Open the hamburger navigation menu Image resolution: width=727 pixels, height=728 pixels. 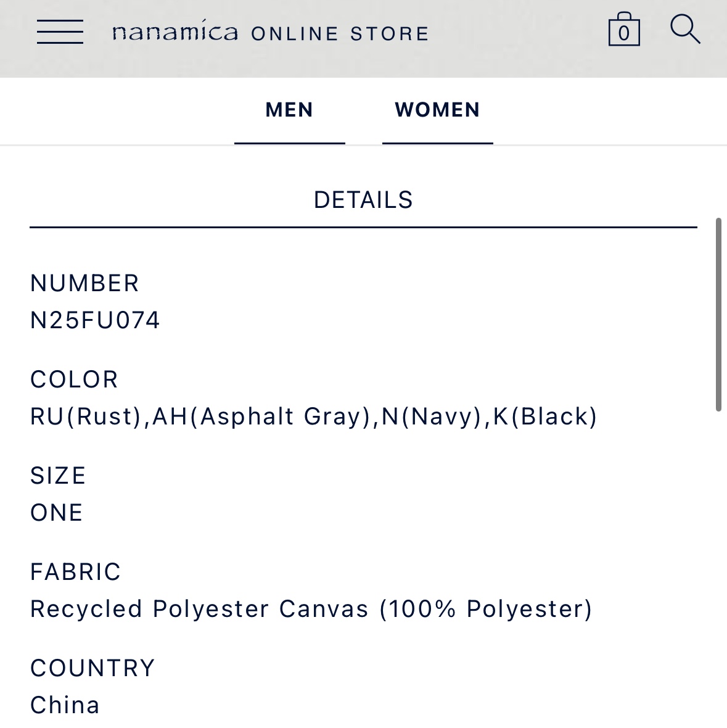tap(60, 31)
